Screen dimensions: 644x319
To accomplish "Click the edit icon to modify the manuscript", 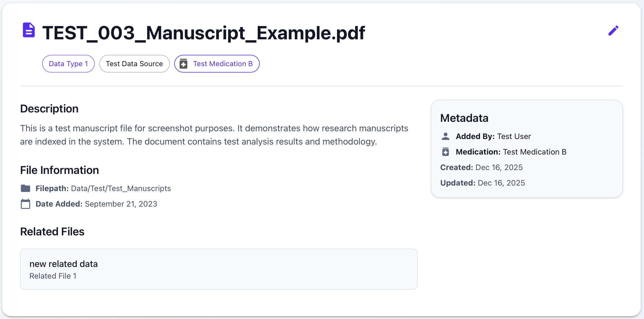I will pyautogui.click(x=613, y=30).
